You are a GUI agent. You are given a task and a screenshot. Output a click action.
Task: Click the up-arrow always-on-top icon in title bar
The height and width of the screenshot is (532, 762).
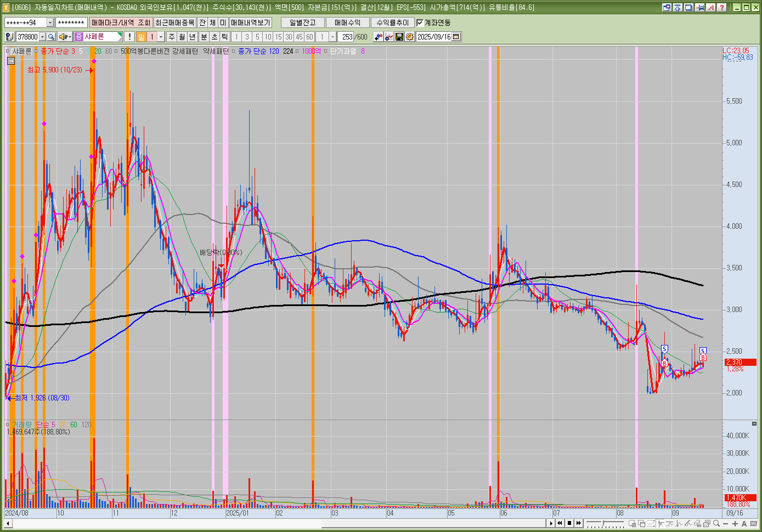tap(678, 7)
